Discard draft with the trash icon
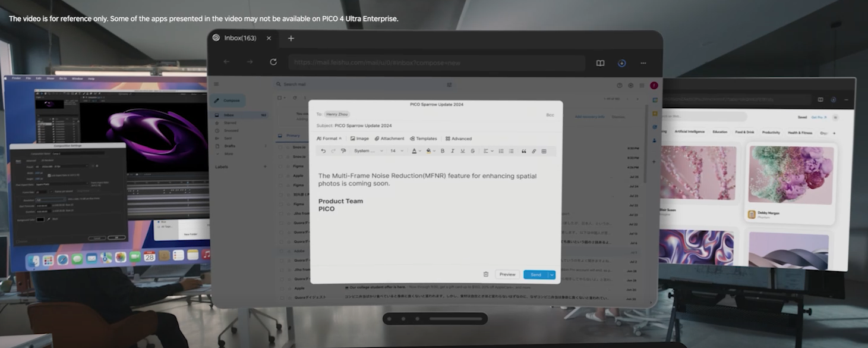 point(486,274)
